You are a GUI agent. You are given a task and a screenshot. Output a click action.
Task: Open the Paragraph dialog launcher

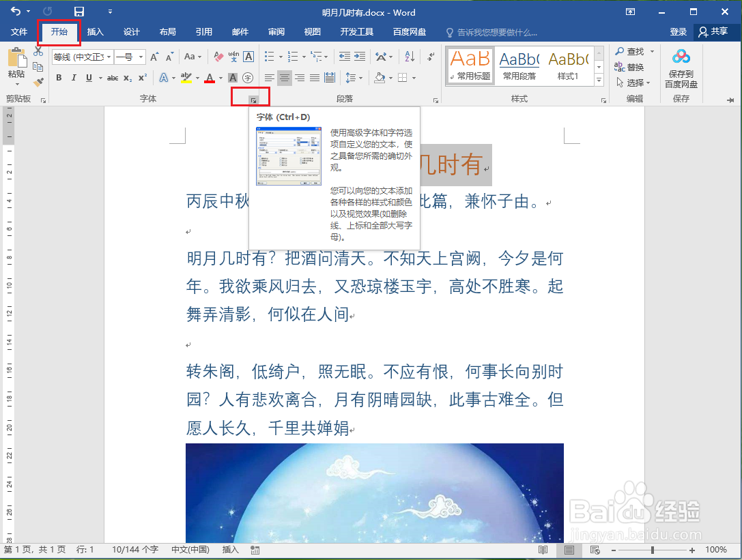pyautogui.click(x=436, y=100)
